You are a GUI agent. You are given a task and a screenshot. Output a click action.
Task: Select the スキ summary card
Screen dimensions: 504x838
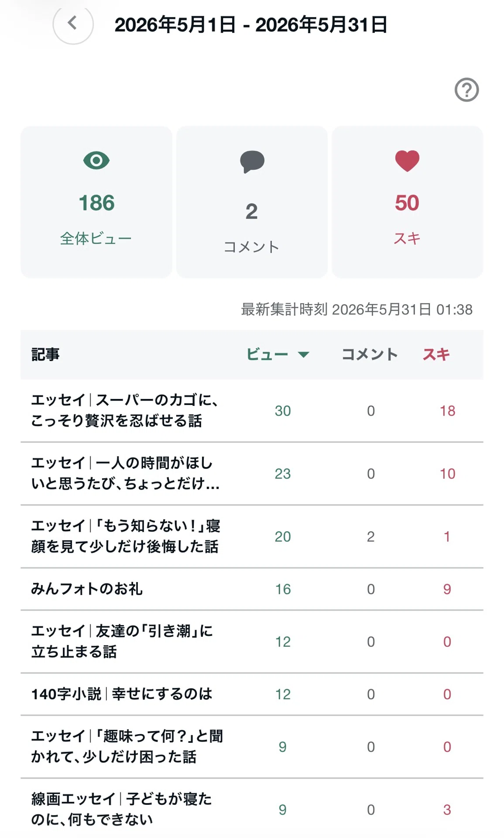[x=407, y=202]
